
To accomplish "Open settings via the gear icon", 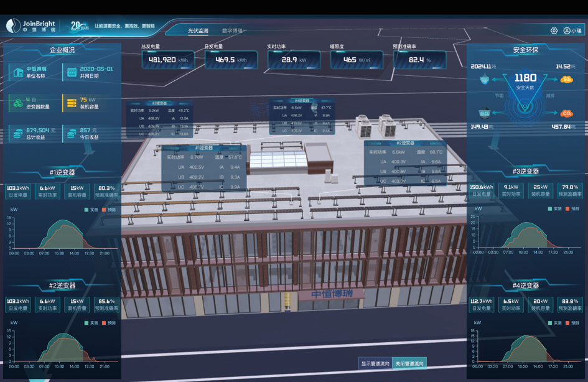I will [x=554, y=30].
